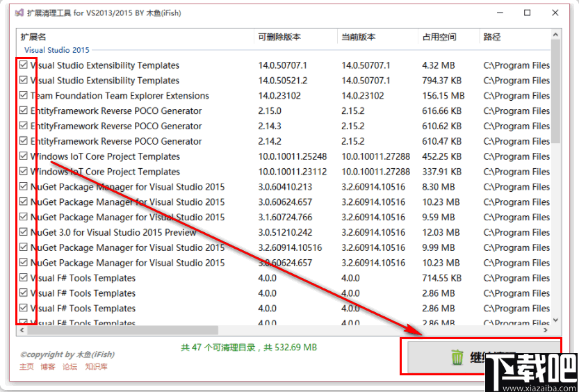Click the 714.55 KB size cell
579x392 pixels.
(441, 277)
